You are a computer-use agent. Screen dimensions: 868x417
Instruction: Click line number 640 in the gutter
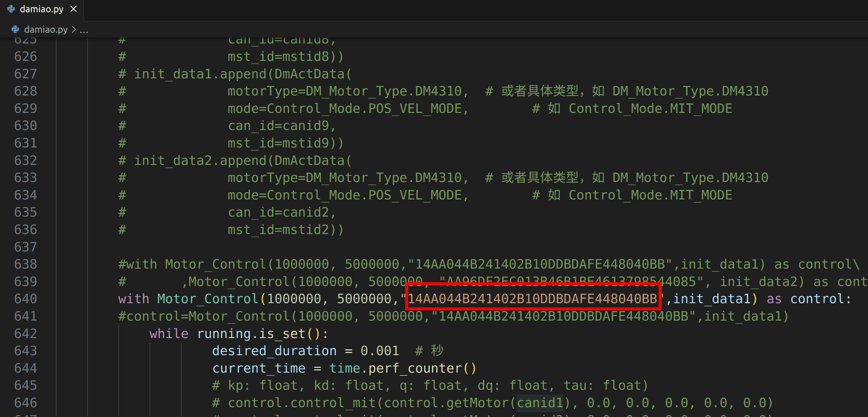point(25,299)
